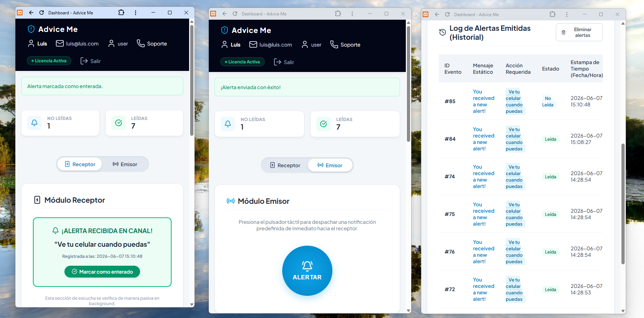The height and width of the screenshot is (318, 644).
Task: Click the No Leídas bell icon in left window
Action: [34, 123]
